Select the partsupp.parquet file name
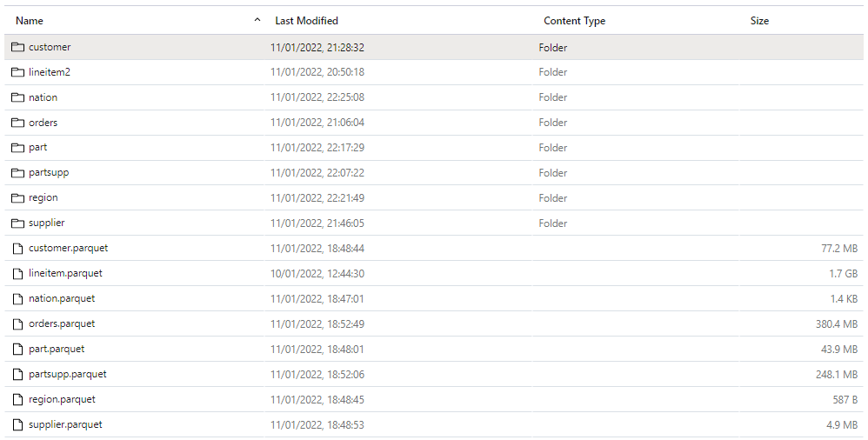Viewport: 868px width, 440px height. pos(68,375)
